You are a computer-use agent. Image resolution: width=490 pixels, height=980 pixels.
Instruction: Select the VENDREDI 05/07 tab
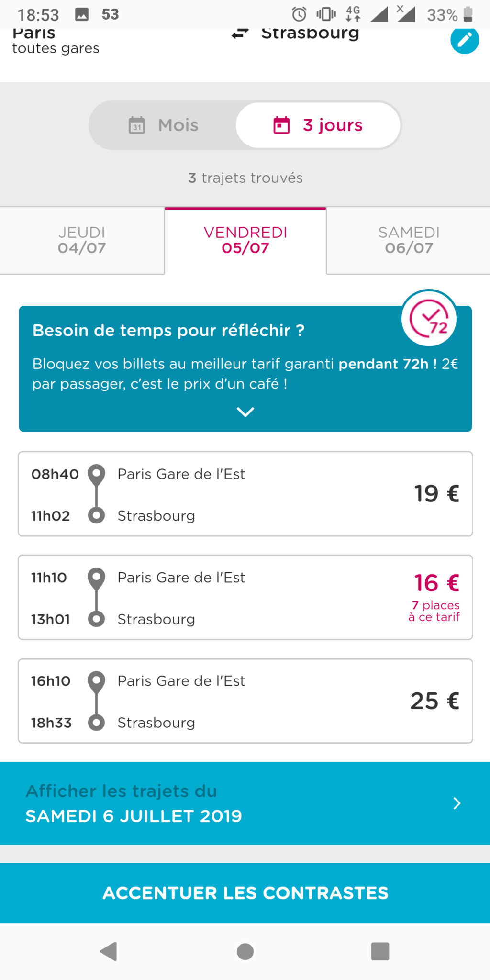245,240
